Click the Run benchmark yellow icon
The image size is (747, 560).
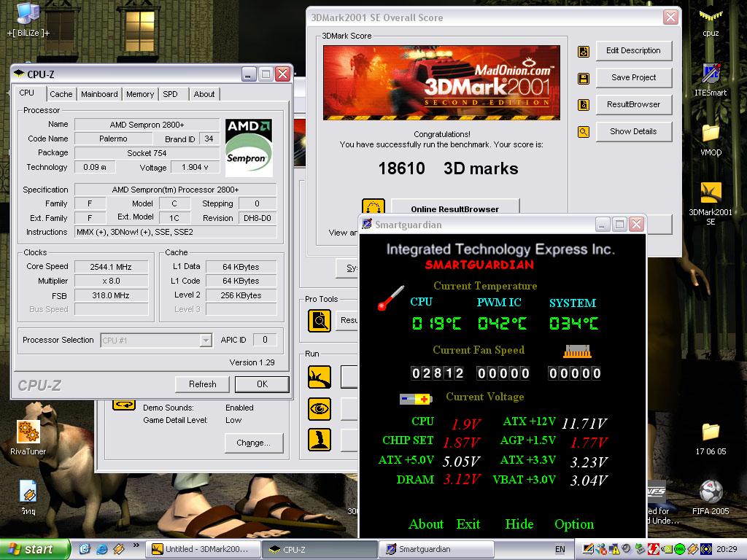tap(320, 377)
